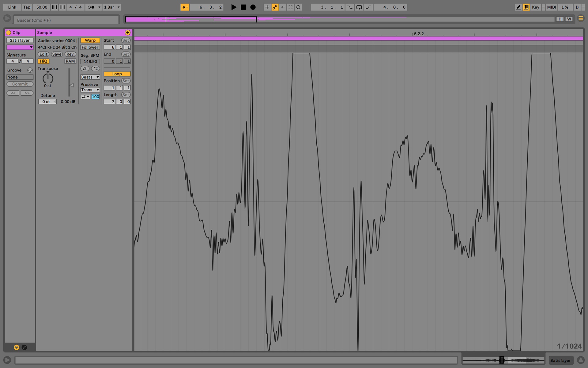Click the Save default clip button
Viewport: 588px width, 368px height.
click(57, 54)
